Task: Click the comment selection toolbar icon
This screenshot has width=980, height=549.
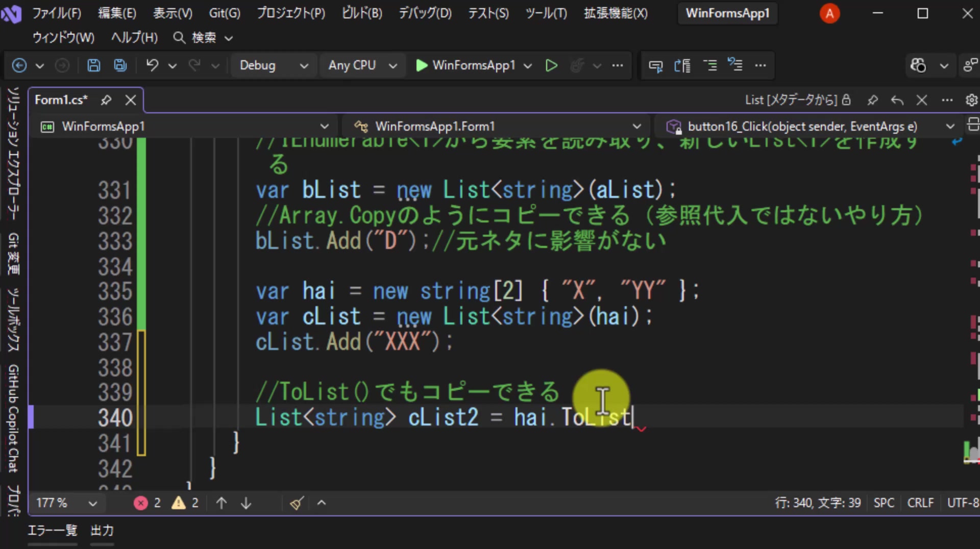Action: tap(710, 65)
